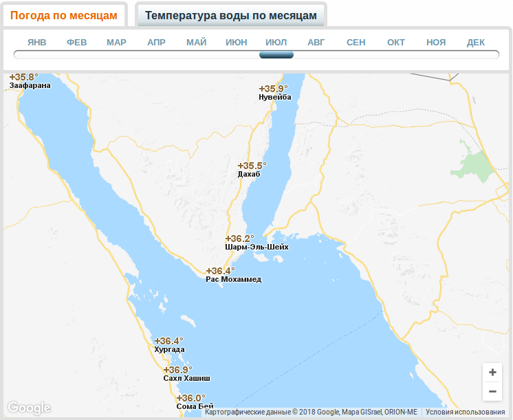Image resolution: width=513 pixels, height=420 pixels.
Task: Click the Сахл Хашиш label
Action: tap(187, 378)
